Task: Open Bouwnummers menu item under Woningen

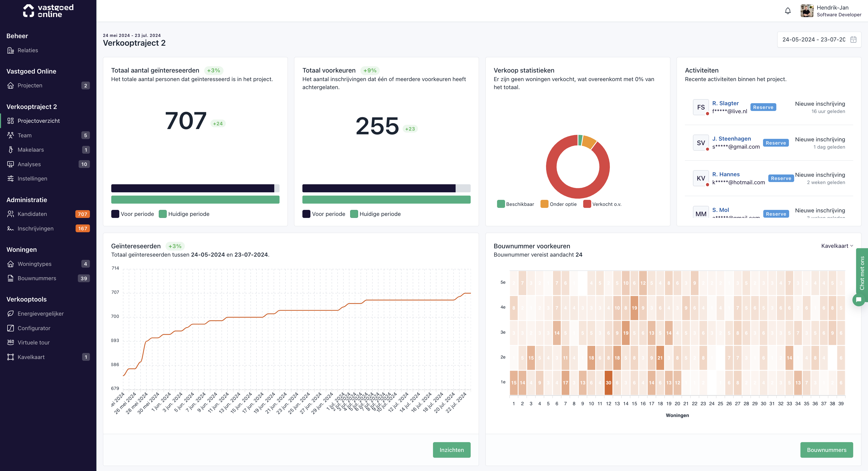Action: click(37, 278)
